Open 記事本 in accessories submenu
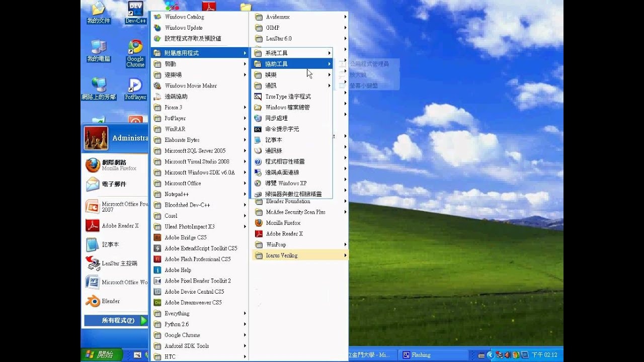The height and width of the screenshot is (362, 644). point(292,140)
